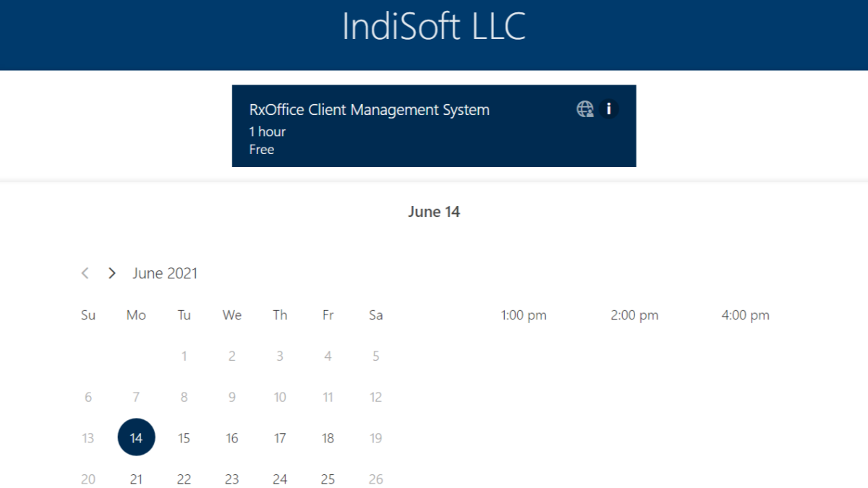Select June 22 on the calendar

[x=184, y=479]
